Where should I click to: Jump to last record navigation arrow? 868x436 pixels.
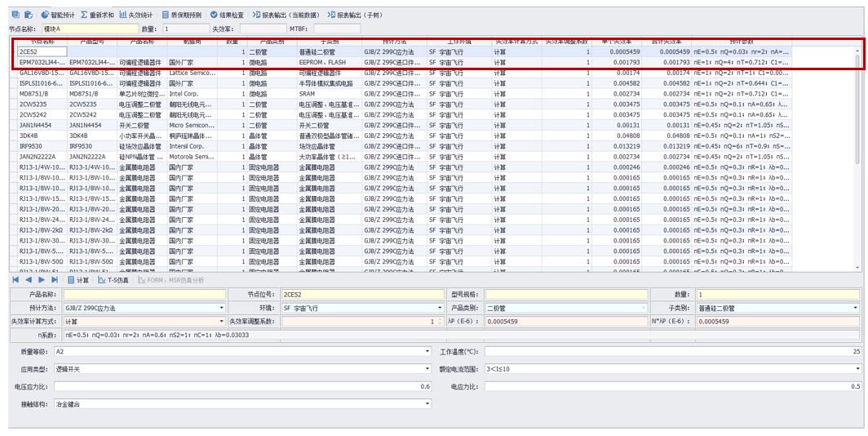[55, 280]
